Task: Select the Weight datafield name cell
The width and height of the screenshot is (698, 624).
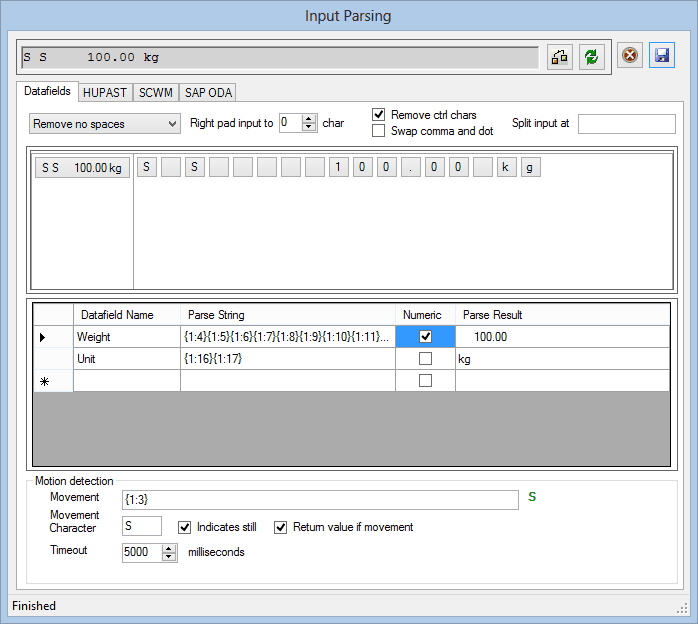Action: [127, 337]
